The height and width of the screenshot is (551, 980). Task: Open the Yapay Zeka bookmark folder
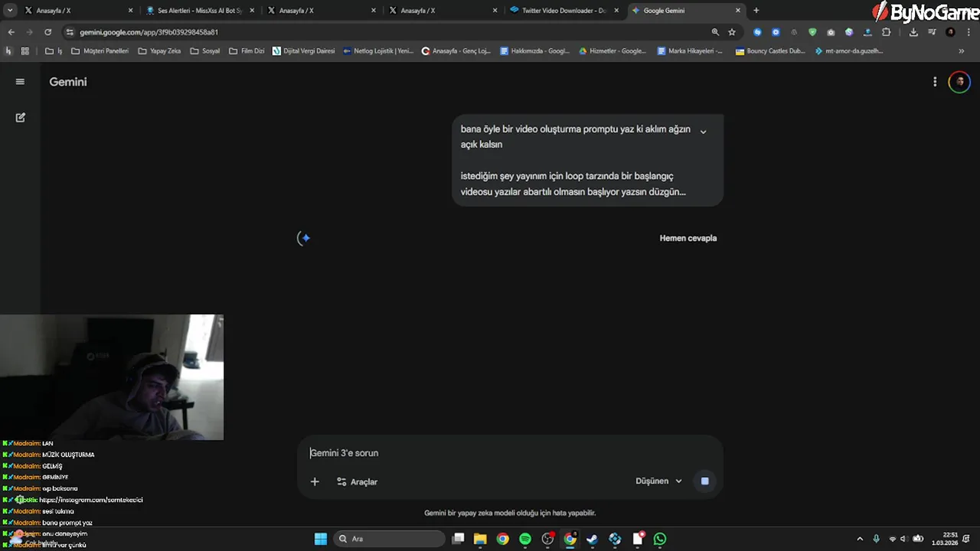[x=159, y=51]
